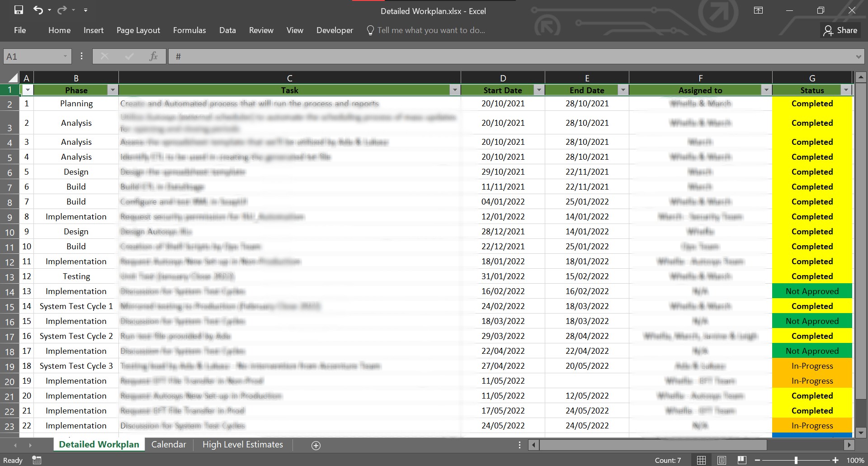The image size is (868, 466).
Task: Undo the last action
Action: coord(38,10)
